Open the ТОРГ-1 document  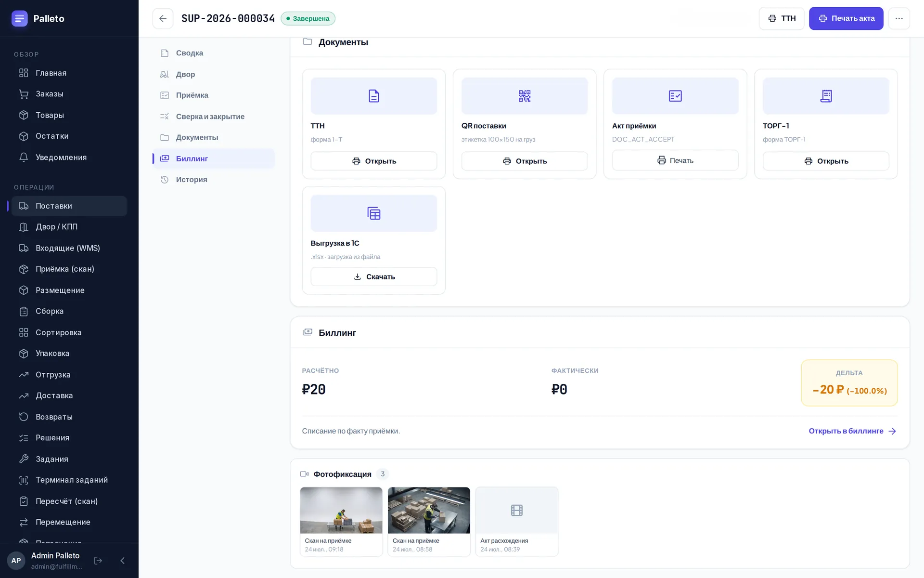tap(826, 161)
